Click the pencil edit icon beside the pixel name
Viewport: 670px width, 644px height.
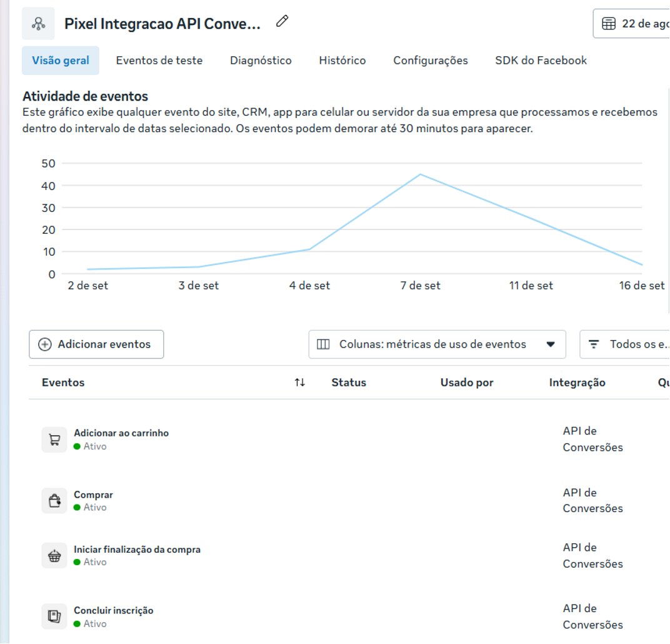click(282, 21)
